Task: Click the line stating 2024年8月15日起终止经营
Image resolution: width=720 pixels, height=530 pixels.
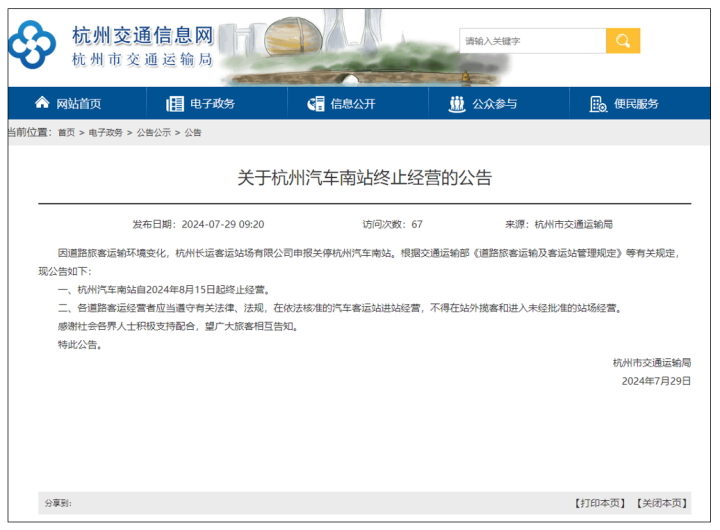Action: [x=163, y=290]
